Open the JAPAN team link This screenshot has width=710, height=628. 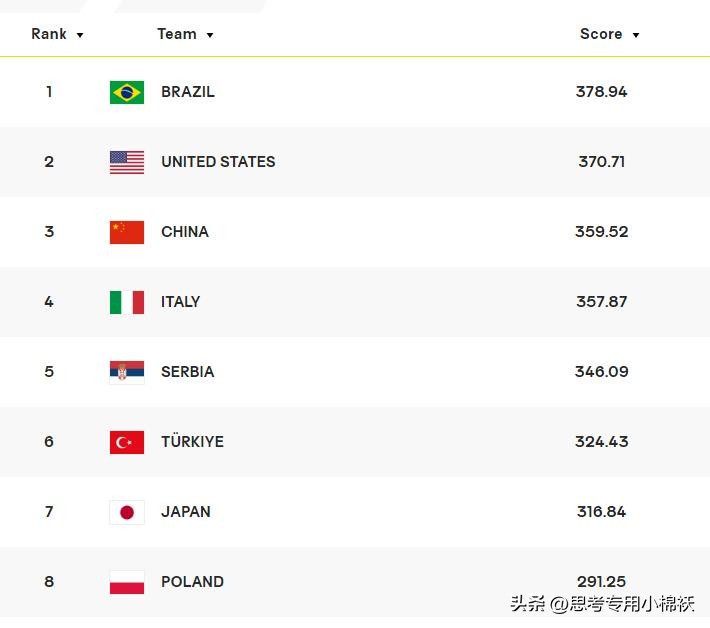[x=186, y=512]
